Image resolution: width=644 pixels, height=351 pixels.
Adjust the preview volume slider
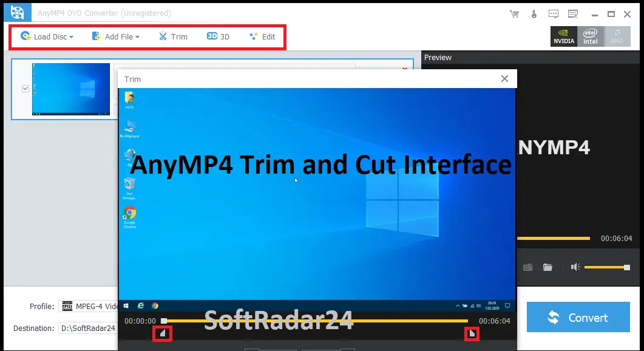click(607, 268)
